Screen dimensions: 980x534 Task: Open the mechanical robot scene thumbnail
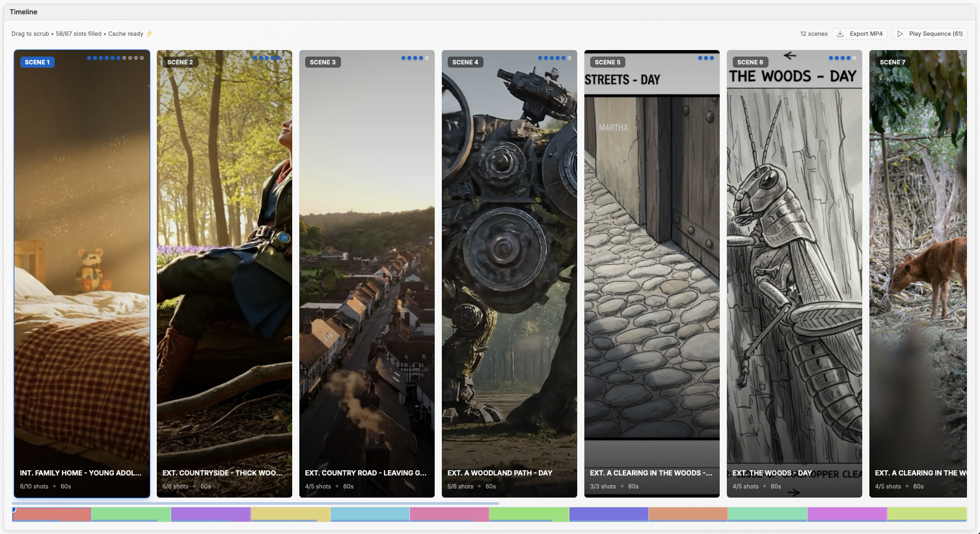coord(510,274)
